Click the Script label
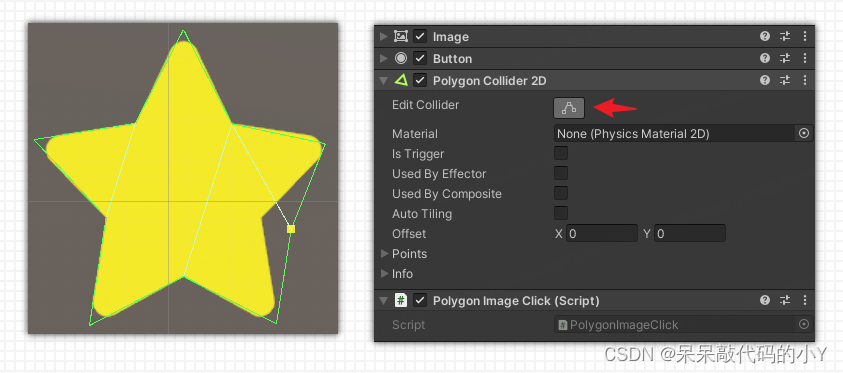 click(x=408, y=325)
